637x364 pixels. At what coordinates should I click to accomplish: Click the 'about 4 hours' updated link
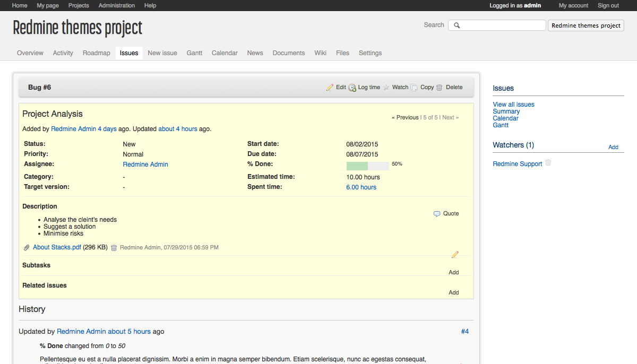point(178,129)
